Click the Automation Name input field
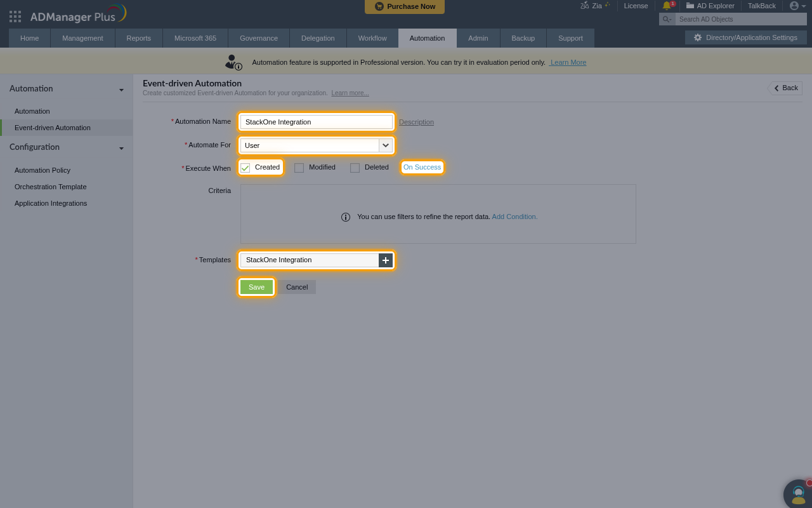The image size is (812, 508). click(x=317, y=122)
